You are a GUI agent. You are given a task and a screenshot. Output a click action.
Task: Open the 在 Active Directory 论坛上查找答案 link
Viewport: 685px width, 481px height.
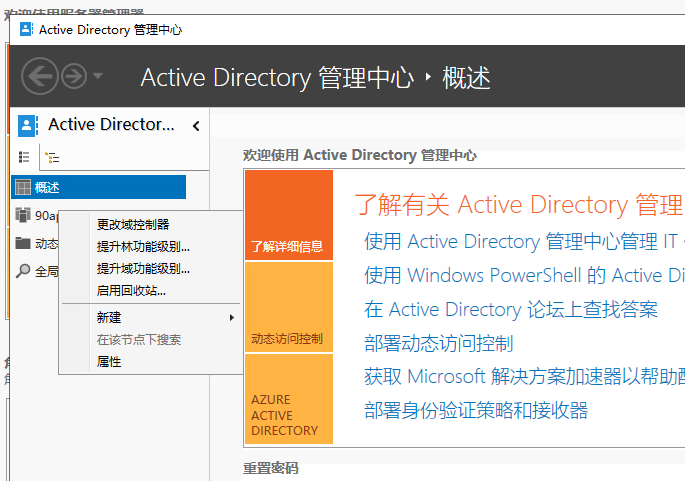pyautogui.click(x=511, y=309)
